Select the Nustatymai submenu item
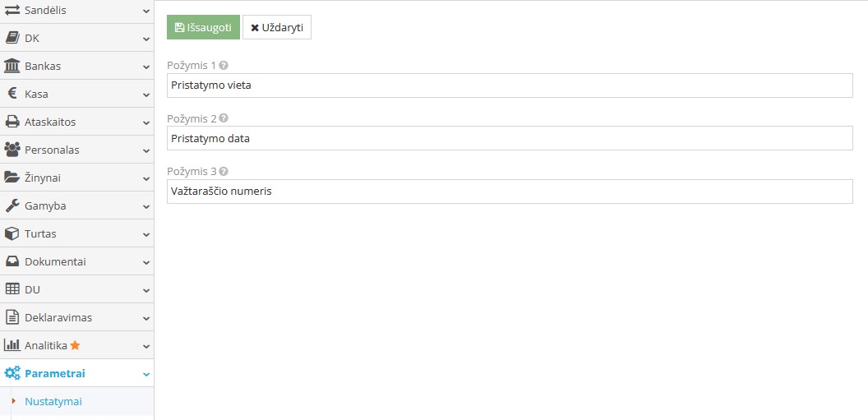This screenshot has width=868, height=420. 53,402
